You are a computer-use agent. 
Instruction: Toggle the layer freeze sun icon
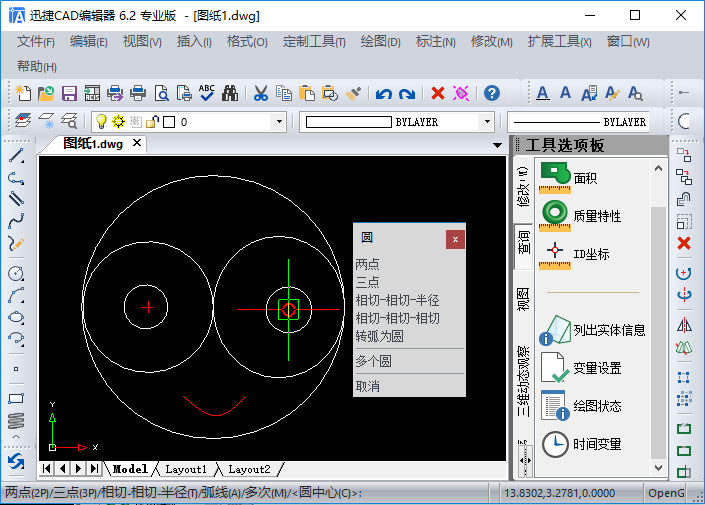(x=118, y=121)
